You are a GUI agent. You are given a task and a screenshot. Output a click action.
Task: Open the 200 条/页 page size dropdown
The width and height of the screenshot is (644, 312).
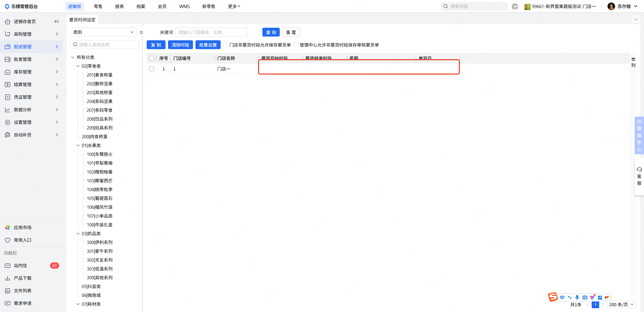point(621,304)
